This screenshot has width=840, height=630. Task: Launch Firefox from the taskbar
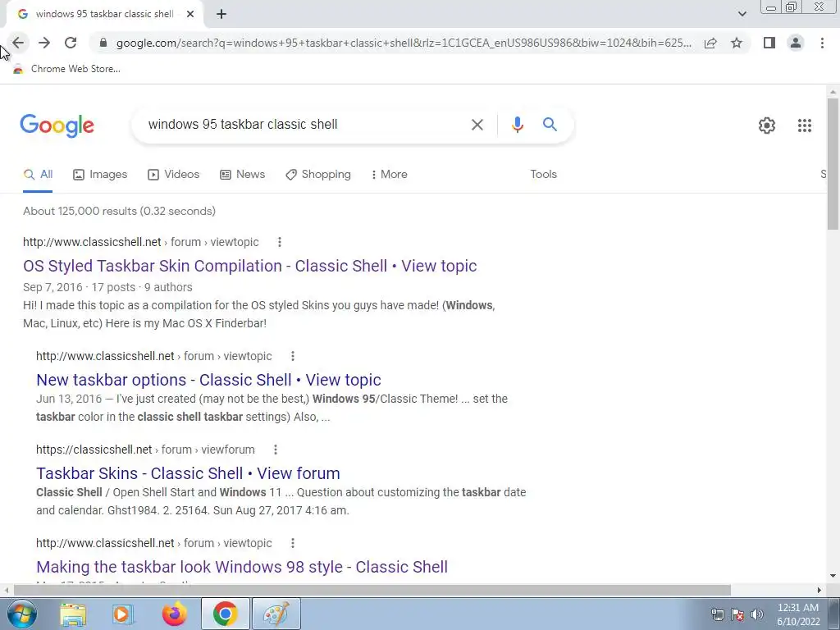point(174,614)
